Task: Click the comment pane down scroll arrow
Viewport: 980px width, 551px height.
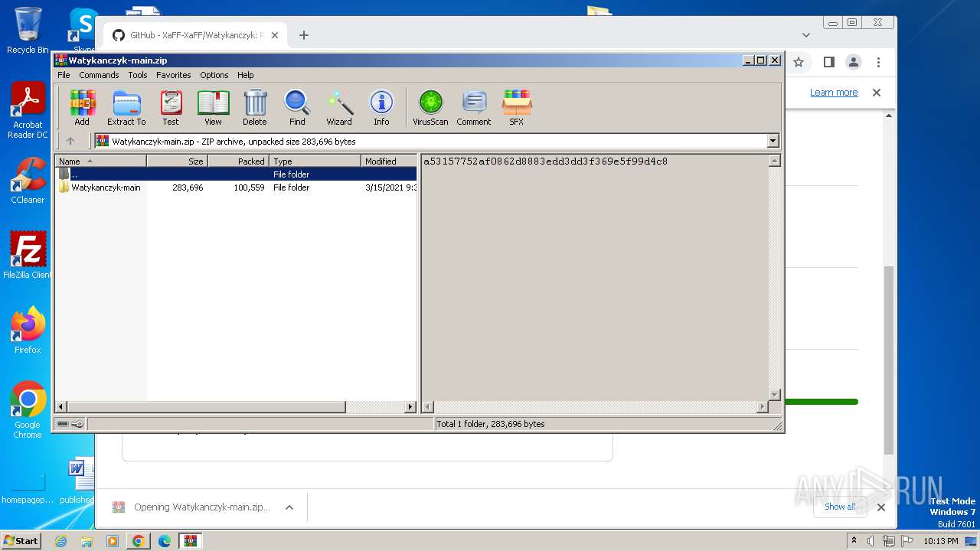Action: click(775, 395)
